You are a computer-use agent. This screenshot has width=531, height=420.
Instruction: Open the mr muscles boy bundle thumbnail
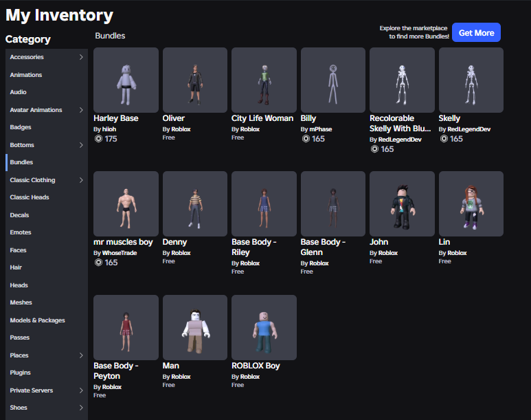coord(126,203)
